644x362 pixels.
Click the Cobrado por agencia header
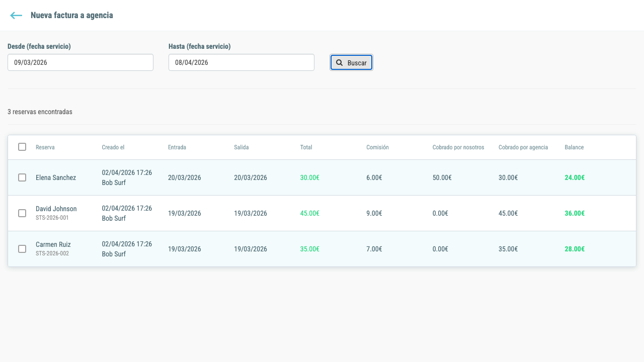point(523,147)
